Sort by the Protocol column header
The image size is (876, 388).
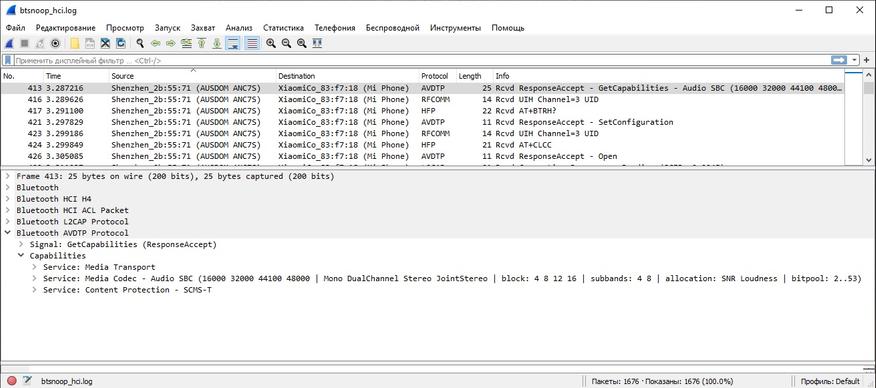[x=437, y=76]
